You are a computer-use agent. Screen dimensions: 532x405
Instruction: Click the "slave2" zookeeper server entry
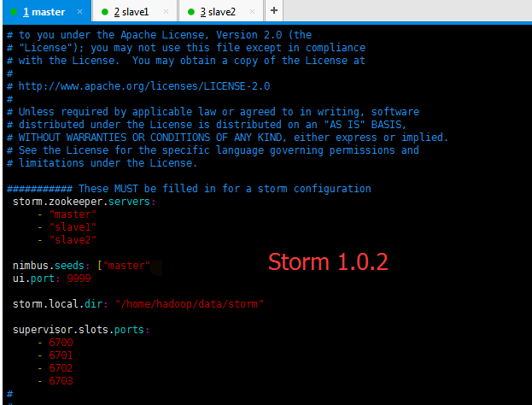[73, 240]
